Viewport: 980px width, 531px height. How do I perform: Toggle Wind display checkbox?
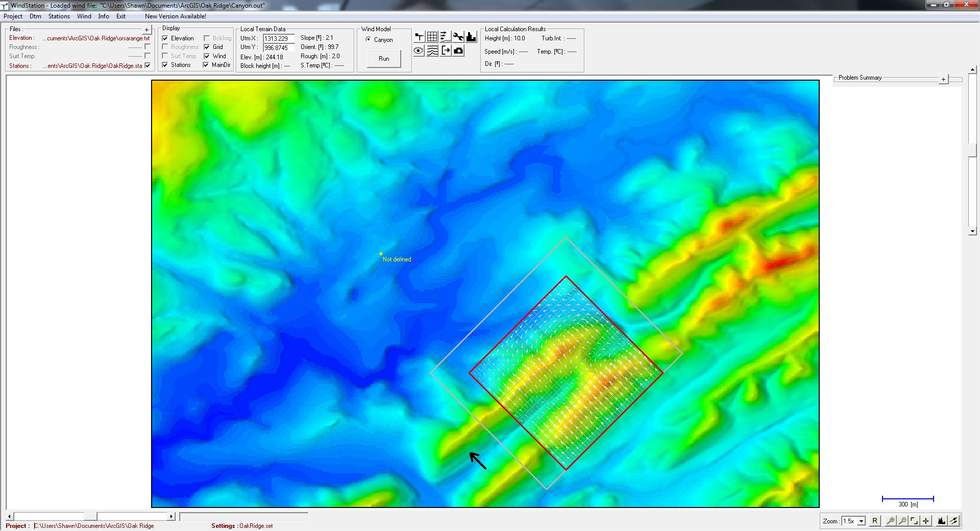(x=206, y=56)
